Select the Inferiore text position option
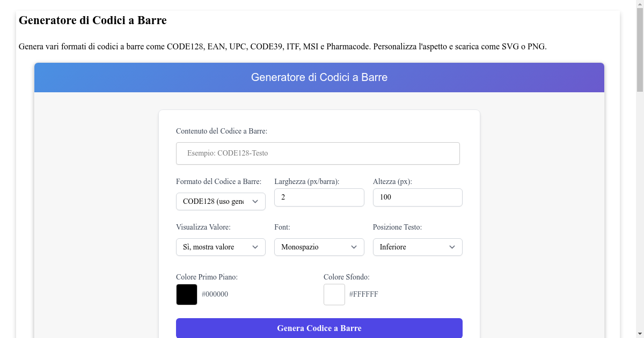This screenshot has width=644, height=338. point(418,247)
